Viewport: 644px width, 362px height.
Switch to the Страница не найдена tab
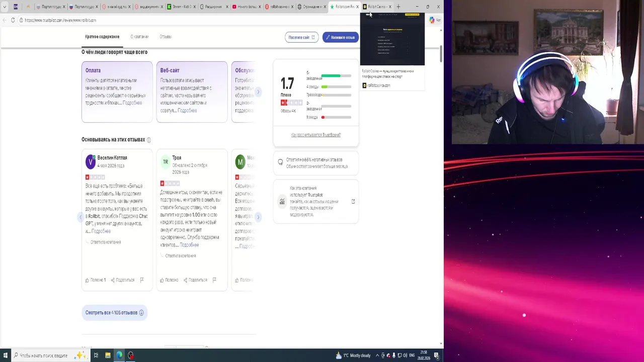coord(312,7)
